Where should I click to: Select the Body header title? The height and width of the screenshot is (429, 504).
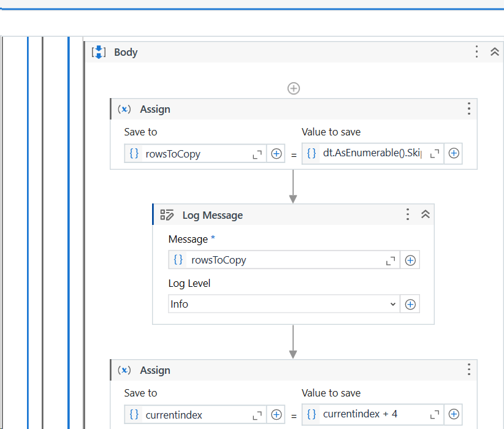click(126, 52)
